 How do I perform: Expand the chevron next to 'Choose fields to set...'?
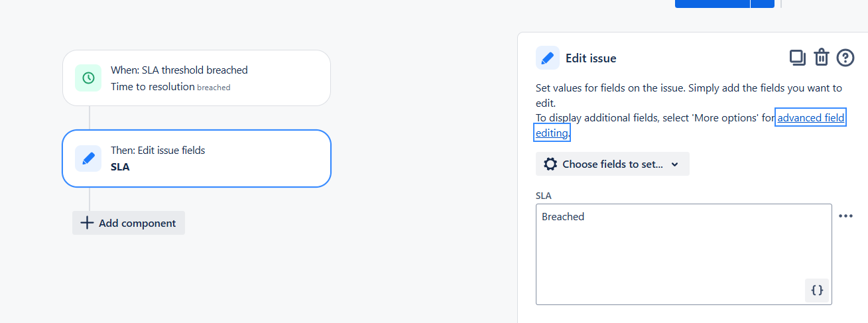pyautogui.click(x=675, y=164)
